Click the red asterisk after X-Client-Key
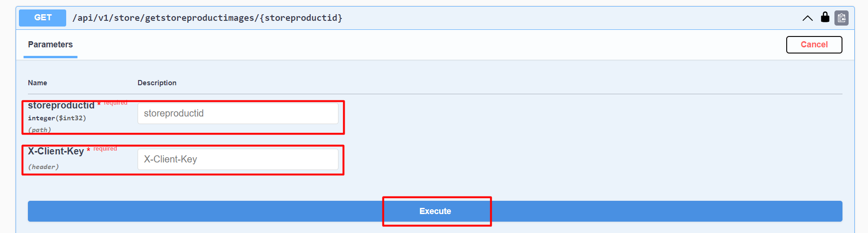This screenshot has height=233, width=868. [88, 151]
